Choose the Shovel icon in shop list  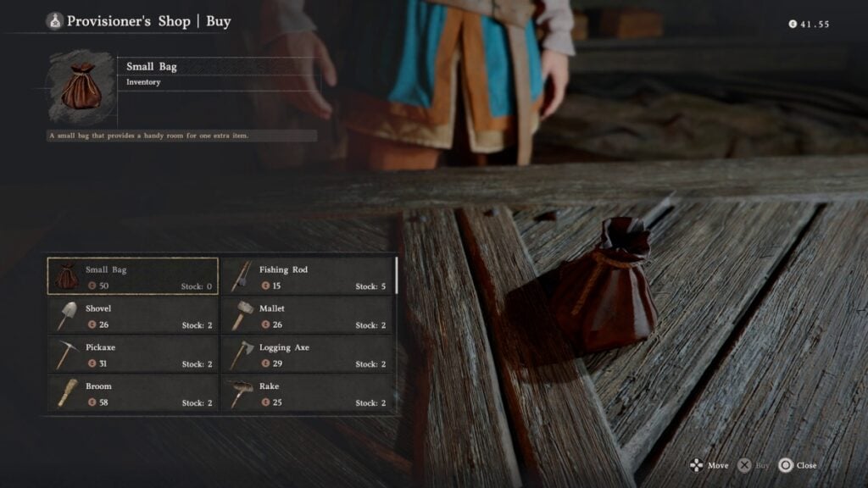tap(67, 316)
